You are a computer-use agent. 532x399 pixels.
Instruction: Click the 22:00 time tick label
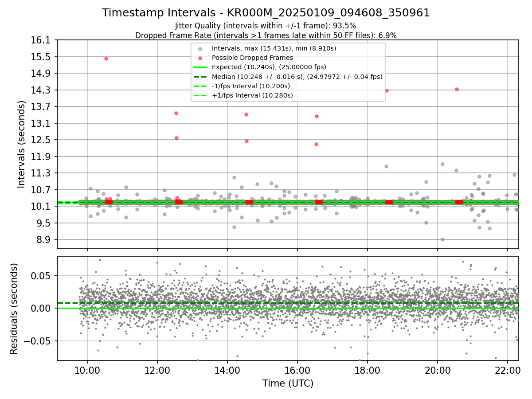pos(508,371)
